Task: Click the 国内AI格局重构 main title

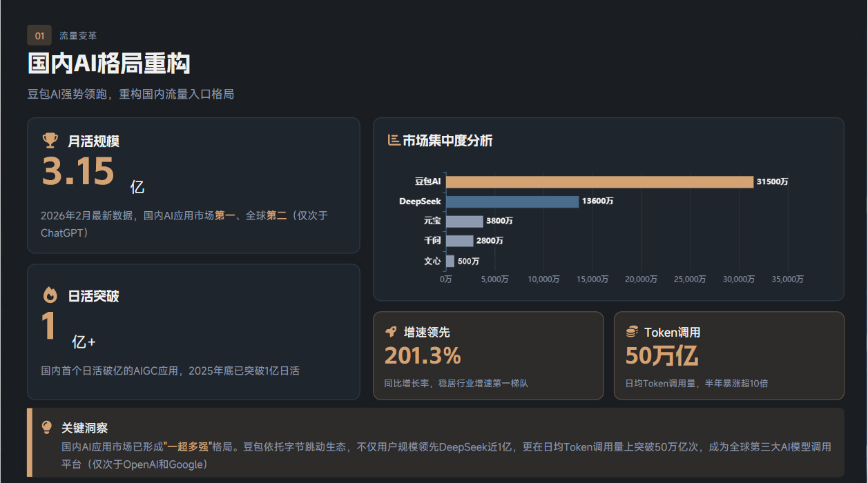Action: [x=108, y=63]
